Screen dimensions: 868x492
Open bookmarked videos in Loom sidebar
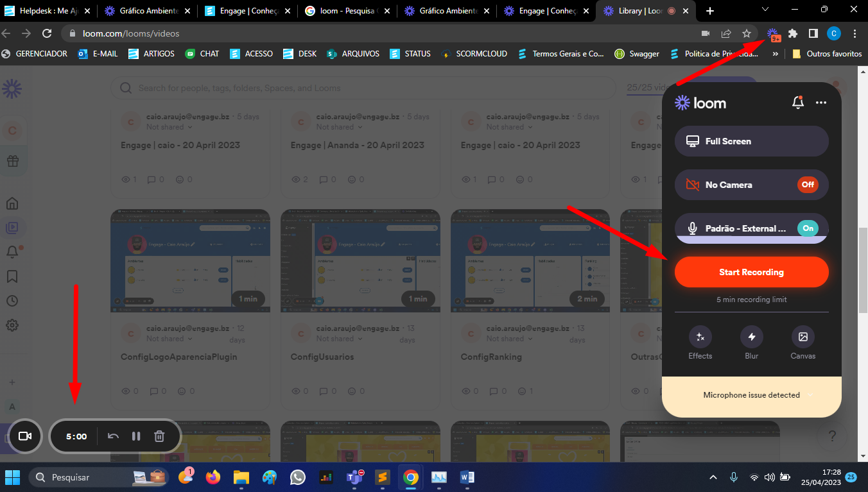click(x=12, y=276)
